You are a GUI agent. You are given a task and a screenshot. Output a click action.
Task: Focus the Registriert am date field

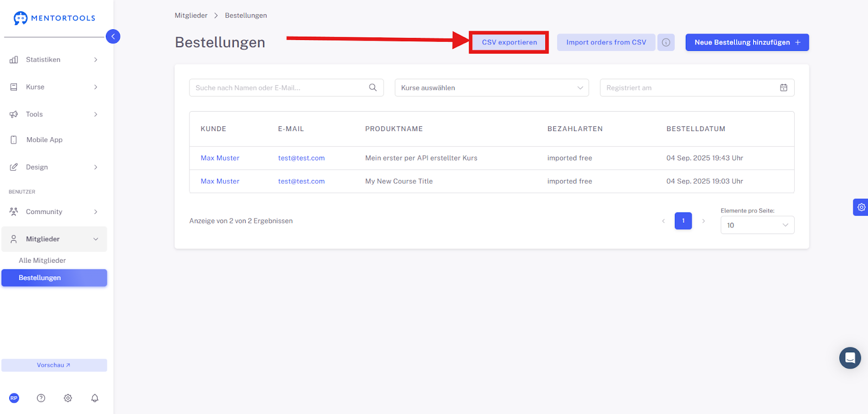tap(697, 88)
